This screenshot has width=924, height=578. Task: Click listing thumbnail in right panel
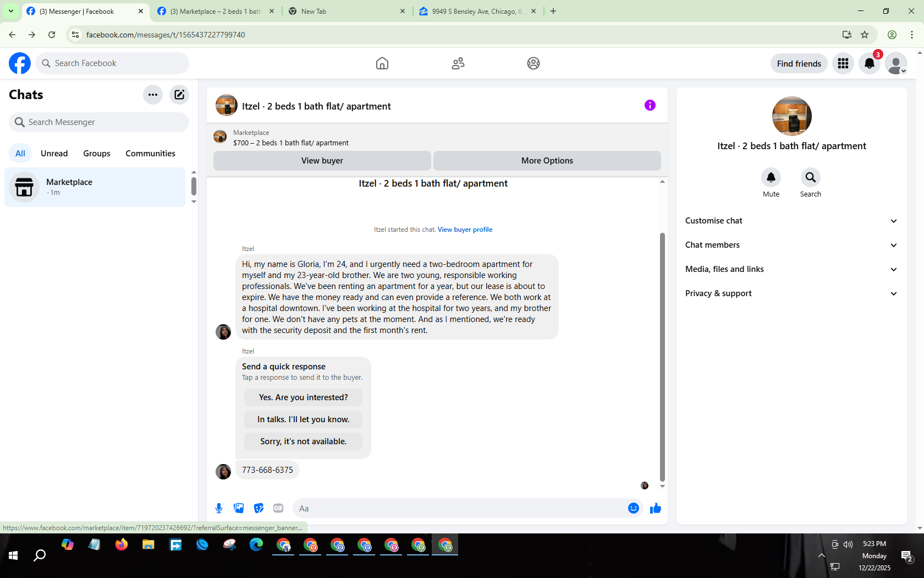[x=792, y=116]
